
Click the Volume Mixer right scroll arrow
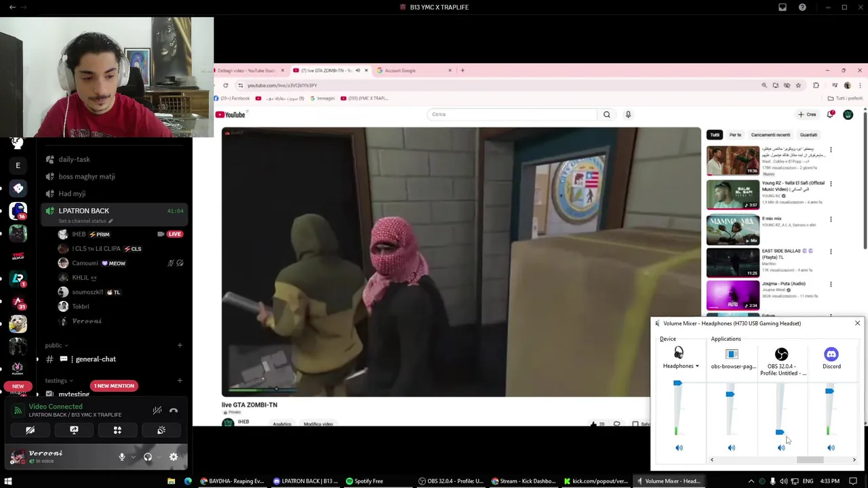tap(854, 460)
